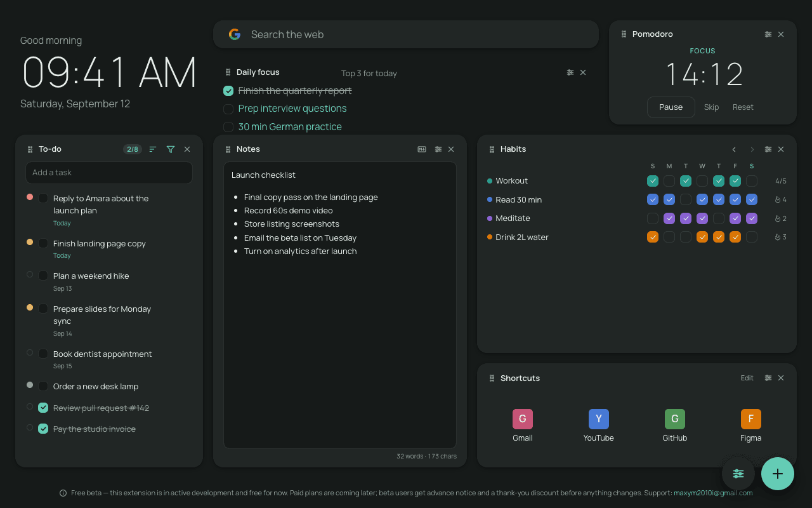Click the Record 60s demo video note line

(x=289, y=211)
